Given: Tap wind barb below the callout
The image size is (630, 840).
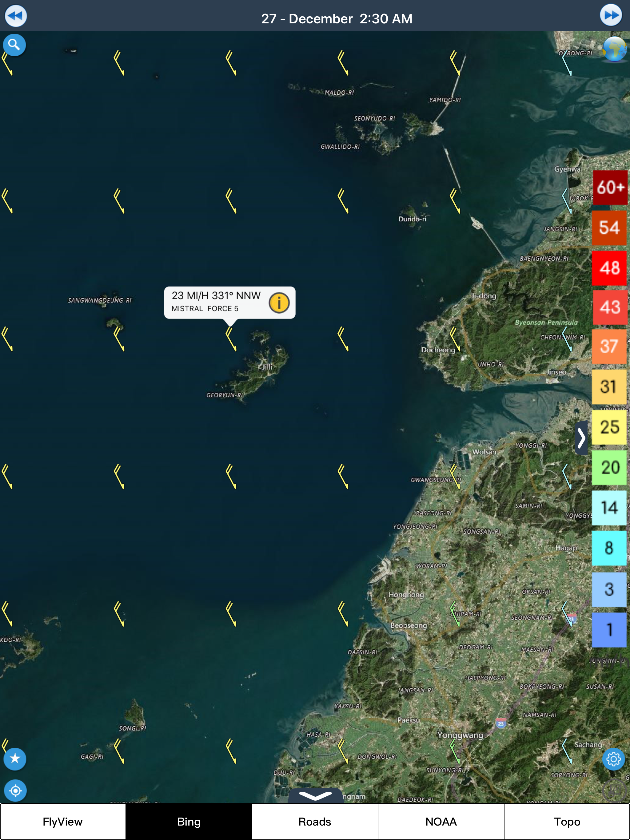Looking at the screenshot, I should 231,339.
